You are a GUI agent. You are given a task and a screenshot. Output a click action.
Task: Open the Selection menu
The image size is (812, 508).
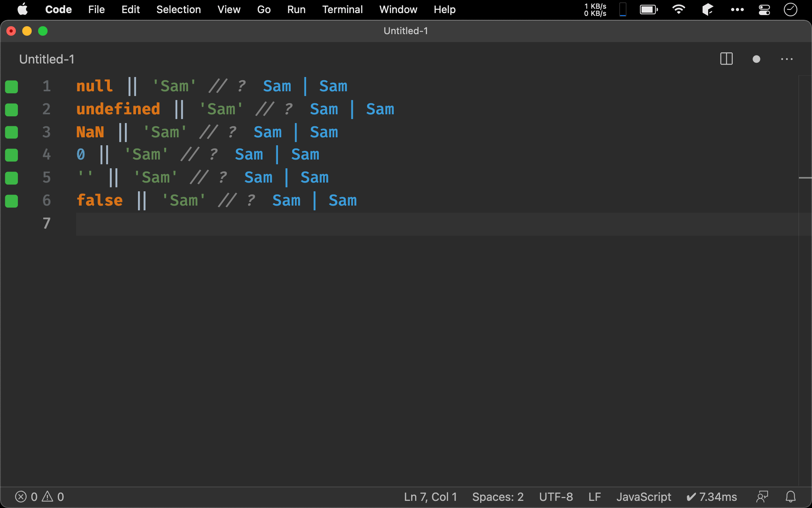(x=178, y=10)
